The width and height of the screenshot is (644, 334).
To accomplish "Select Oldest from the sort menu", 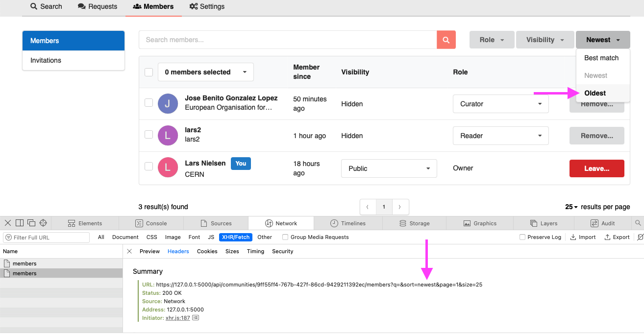I will [594, 93].
